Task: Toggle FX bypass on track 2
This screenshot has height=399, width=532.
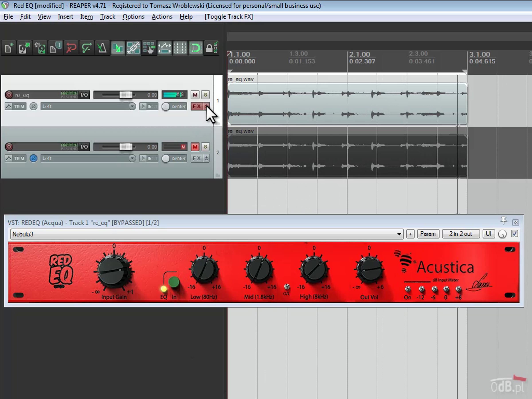Action: tap(206, 158)
